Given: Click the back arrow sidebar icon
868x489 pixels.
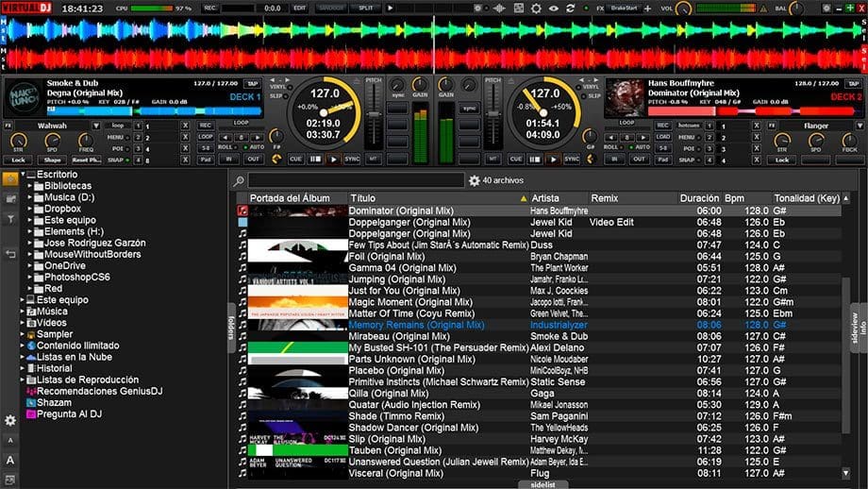Looking at the screenshot, I should pyautogui.click(x=10, y=254).
